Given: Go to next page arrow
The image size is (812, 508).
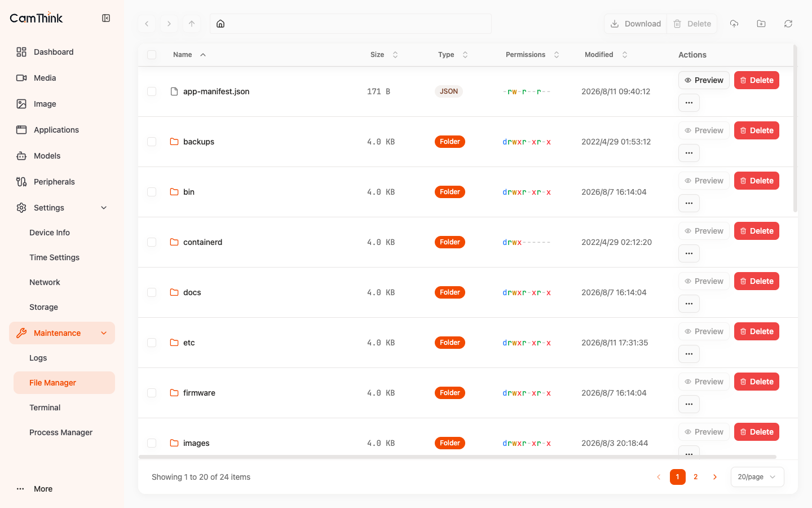Looking at the screenshot, I should pos(715,477).
